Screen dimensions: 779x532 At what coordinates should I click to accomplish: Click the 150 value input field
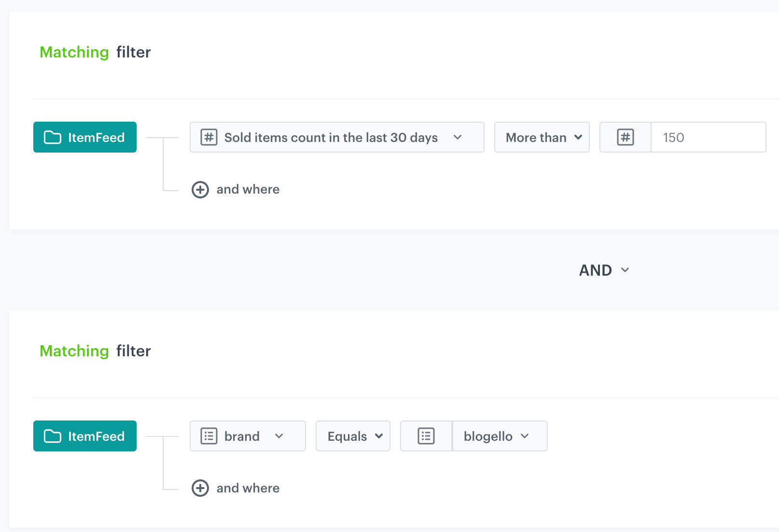click(708, 138)
